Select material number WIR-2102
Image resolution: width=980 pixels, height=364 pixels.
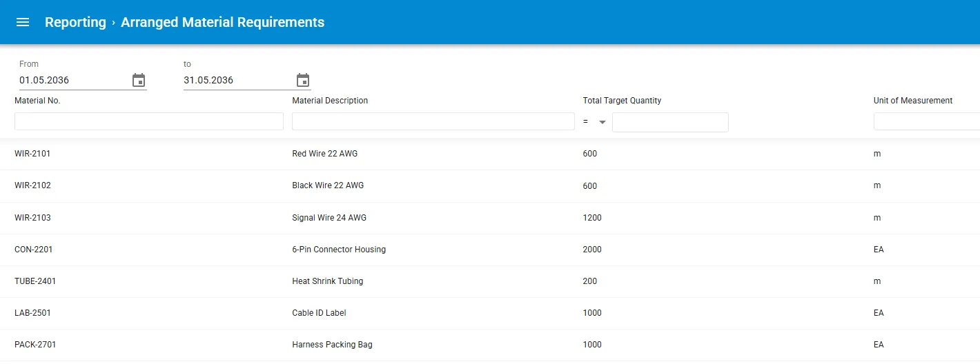32,185
